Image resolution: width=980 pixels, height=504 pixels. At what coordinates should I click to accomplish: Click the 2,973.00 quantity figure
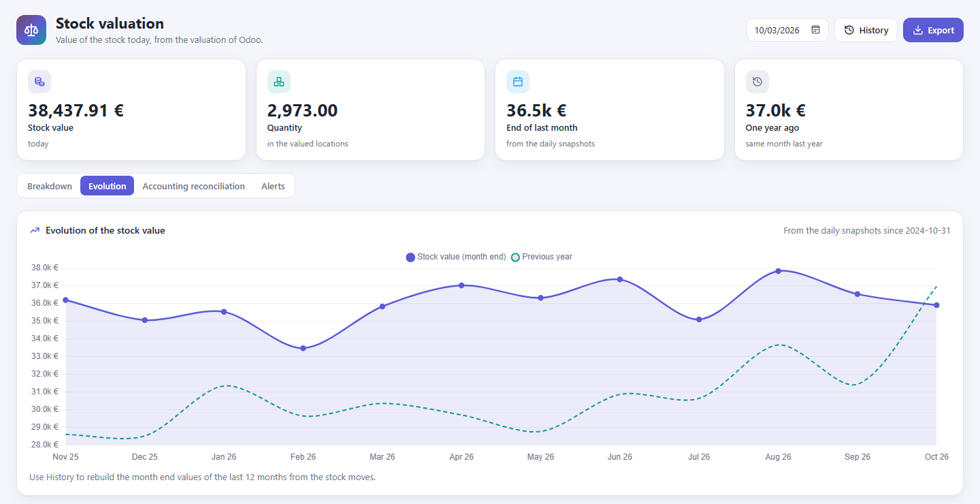tap(302, 110)
